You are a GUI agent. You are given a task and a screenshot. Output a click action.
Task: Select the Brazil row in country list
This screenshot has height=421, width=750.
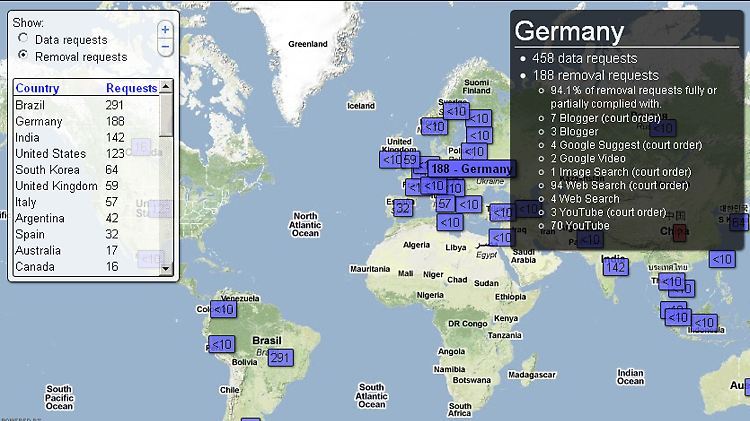click(x=31, y=105)
